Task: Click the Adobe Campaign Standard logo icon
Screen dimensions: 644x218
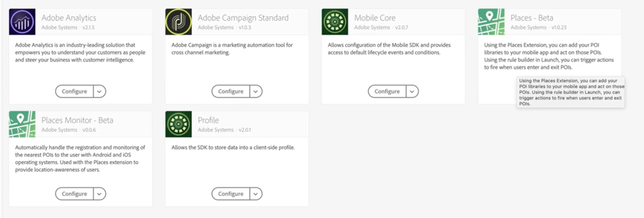Action: point(179,22)
